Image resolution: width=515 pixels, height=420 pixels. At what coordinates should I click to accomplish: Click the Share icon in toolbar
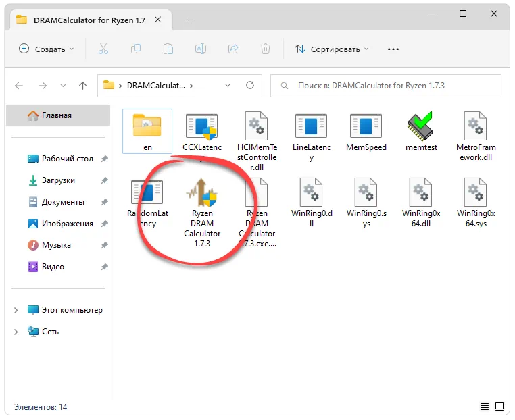tap(233, 49)
